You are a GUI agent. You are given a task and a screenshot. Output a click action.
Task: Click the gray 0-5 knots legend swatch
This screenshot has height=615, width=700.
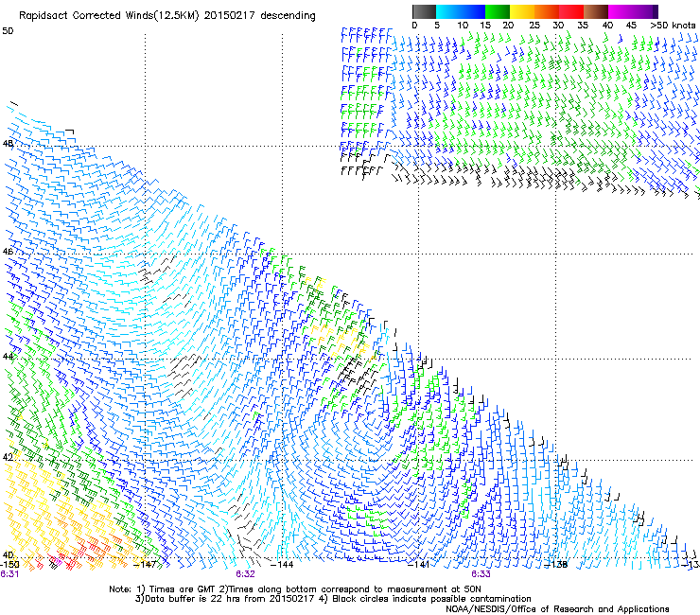(424, 11)
